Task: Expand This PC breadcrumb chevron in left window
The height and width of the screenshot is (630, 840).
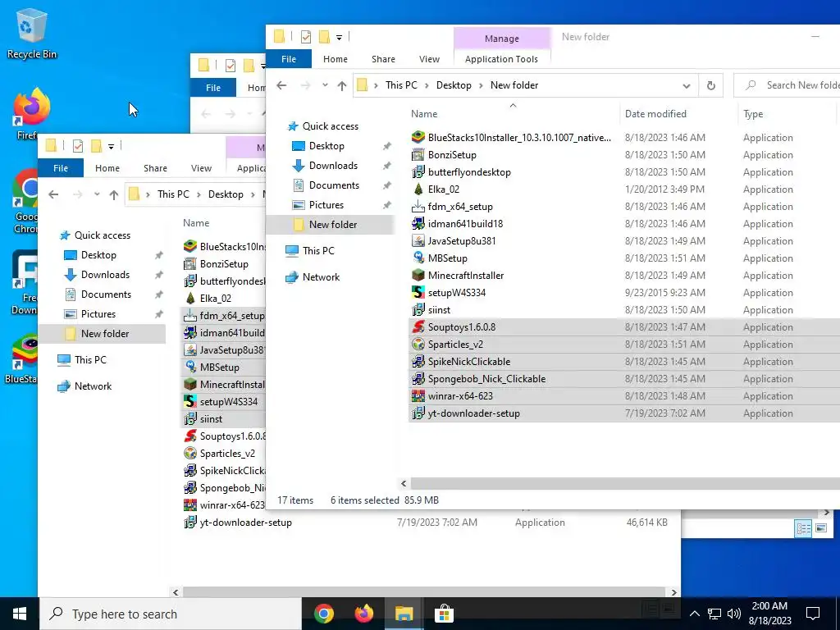Action: coord(199,194)
